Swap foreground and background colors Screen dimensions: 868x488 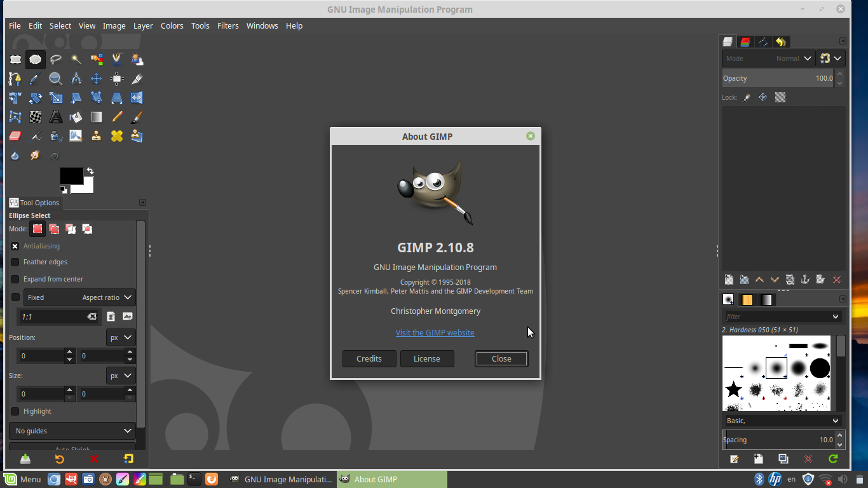tap(90, 171)
